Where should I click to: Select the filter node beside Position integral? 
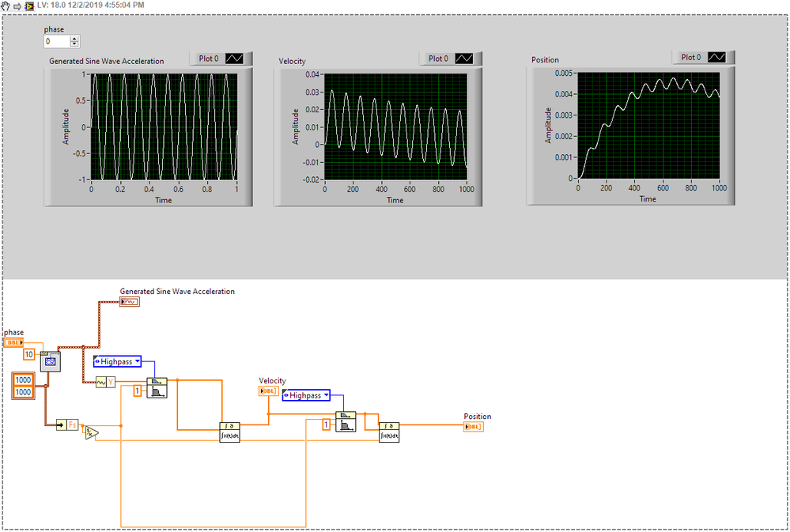(x=346, y=421)
